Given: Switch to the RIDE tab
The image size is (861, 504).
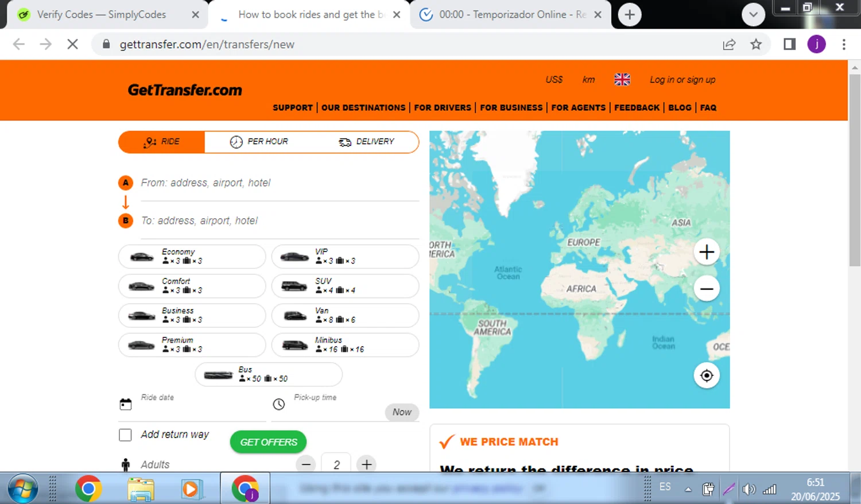Looking at the screenshot, I should (162, 142).
